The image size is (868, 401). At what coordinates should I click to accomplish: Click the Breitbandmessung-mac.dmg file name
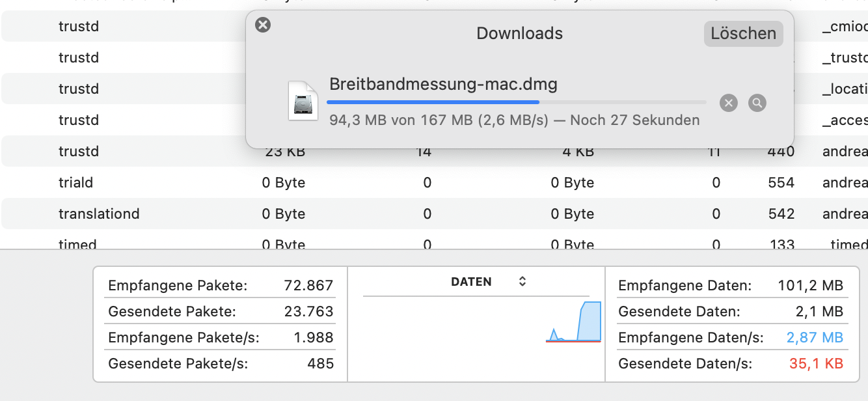click(443, 84)
